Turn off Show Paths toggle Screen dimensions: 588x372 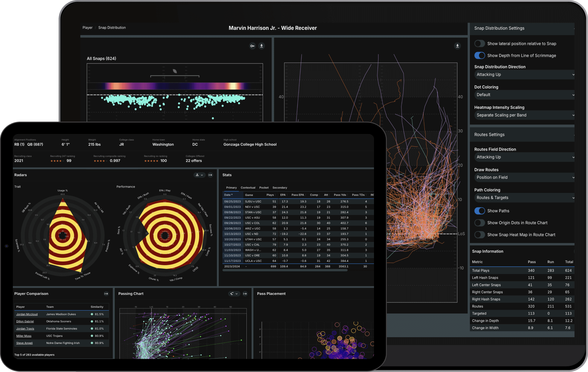point(480,211)
